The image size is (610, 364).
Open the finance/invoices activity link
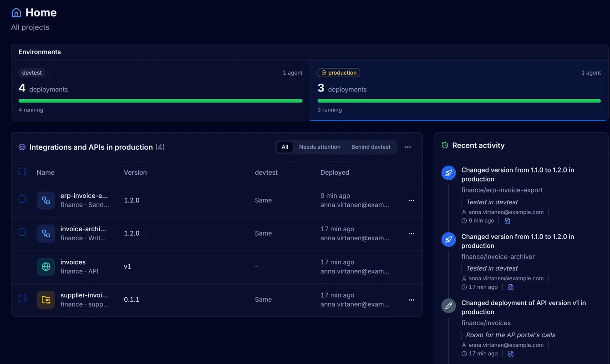coord(486,323)
